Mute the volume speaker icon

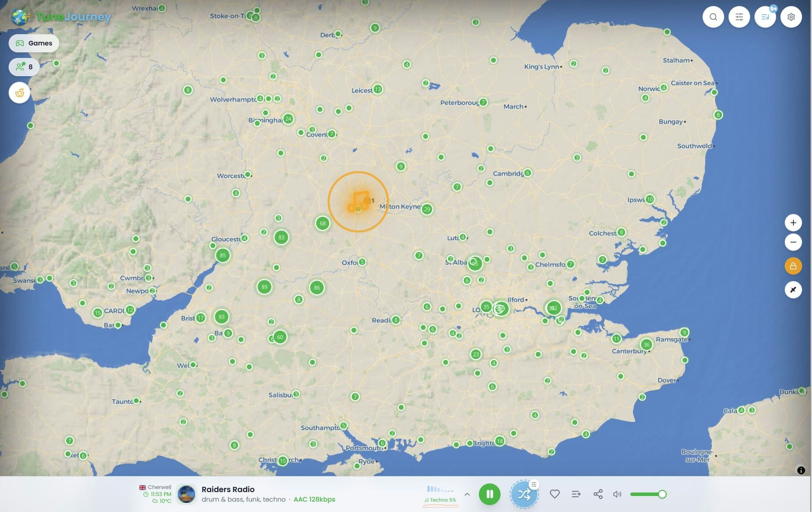tap(617, 494)
